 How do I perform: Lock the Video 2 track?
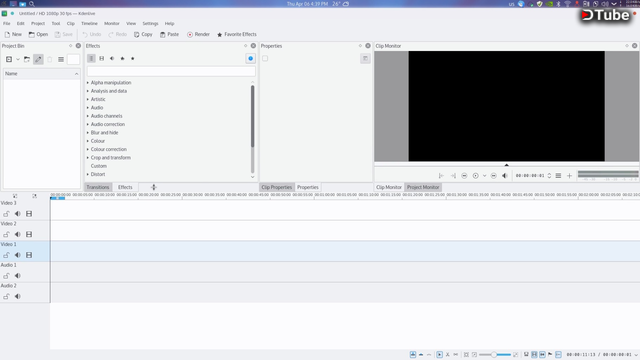(6, 234)
